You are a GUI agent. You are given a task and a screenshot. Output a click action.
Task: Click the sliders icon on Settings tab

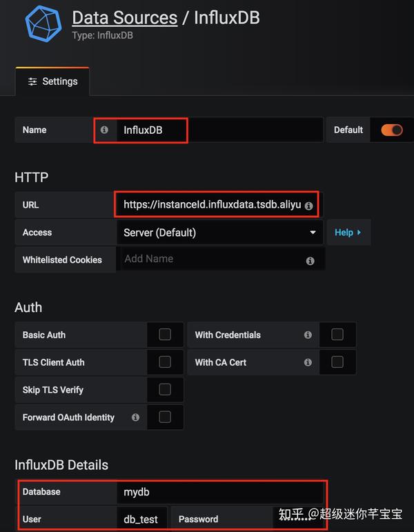pyautogui.click(x=32, y=81)
